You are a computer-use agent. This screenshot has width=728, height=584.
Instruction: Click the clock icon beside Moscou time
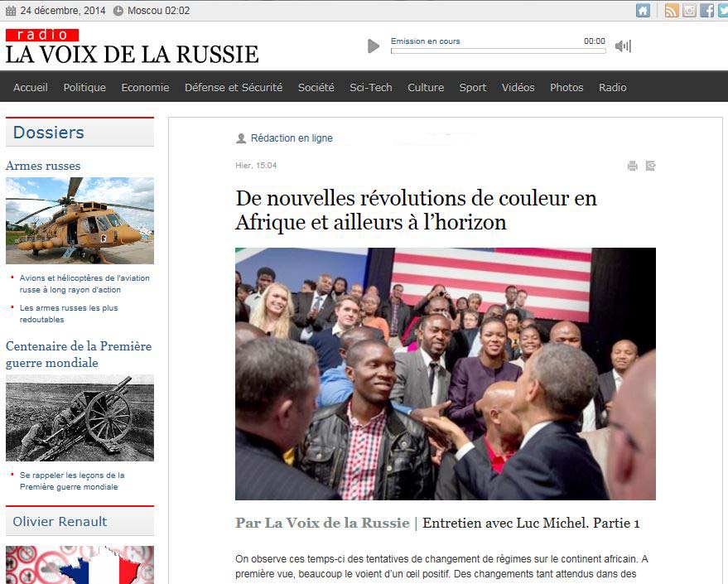[x=118, y=10]
